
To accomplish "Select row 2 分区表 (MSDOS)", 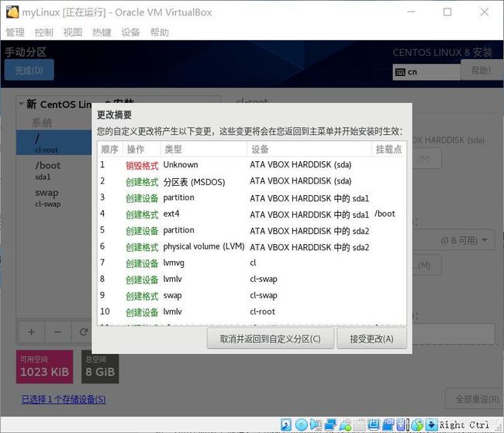I will (252, 181).
